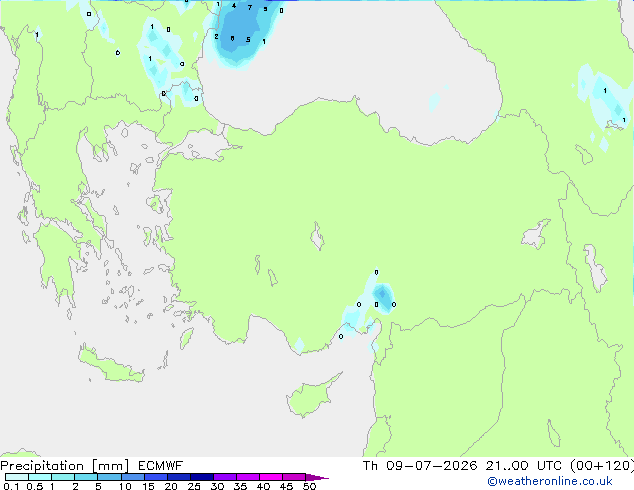Click the legend label '35'
The height and width of the screenshot is (490, 634).
[x=240, y=486]
